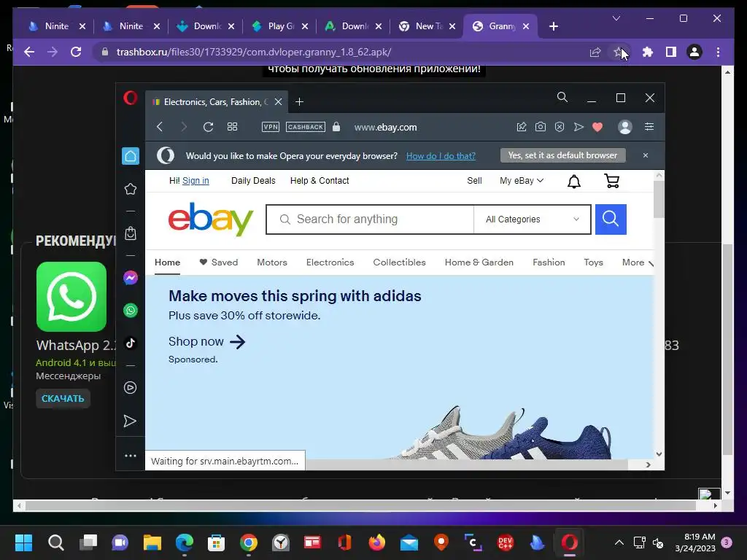Click Opera heart bookmark icon
Screen dimensions: 747x560
(597, 127)
